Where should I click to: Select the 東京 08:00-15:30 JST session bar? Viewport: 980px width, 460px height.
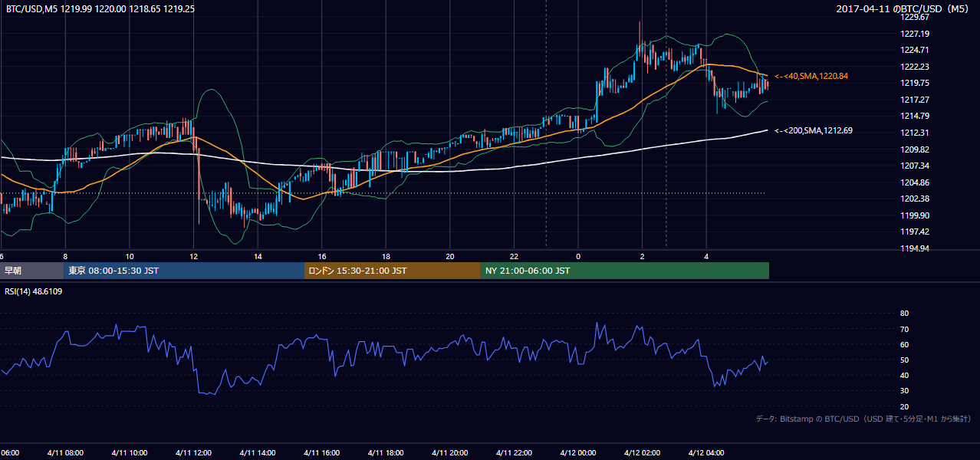(x=184, y=271)
